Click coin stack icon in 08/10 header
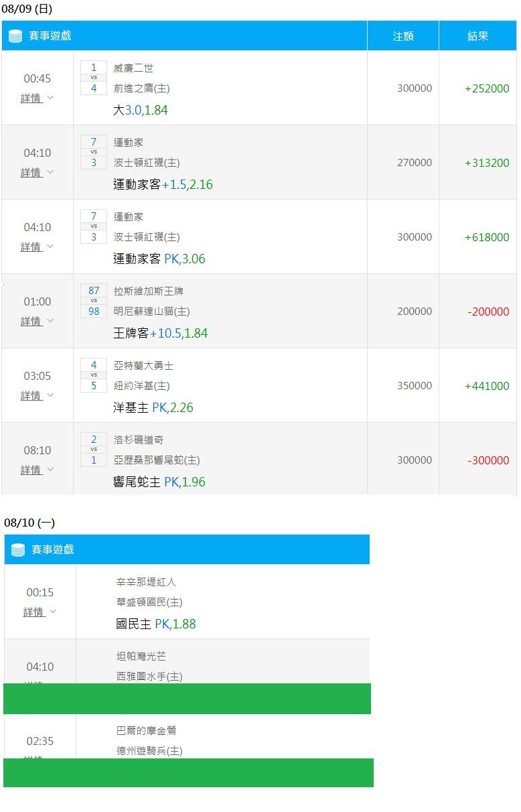521x812 pixels. click(x=18, y=550)
